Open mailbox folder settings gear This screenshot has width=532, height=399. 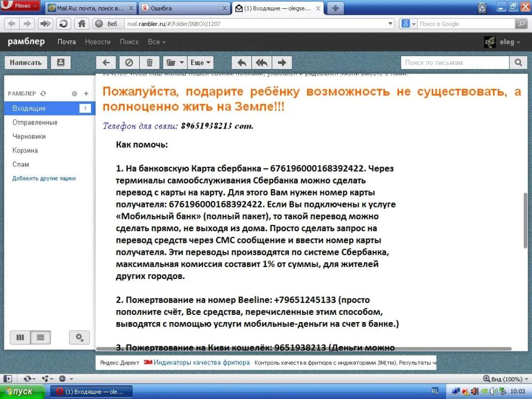[74, 94]
